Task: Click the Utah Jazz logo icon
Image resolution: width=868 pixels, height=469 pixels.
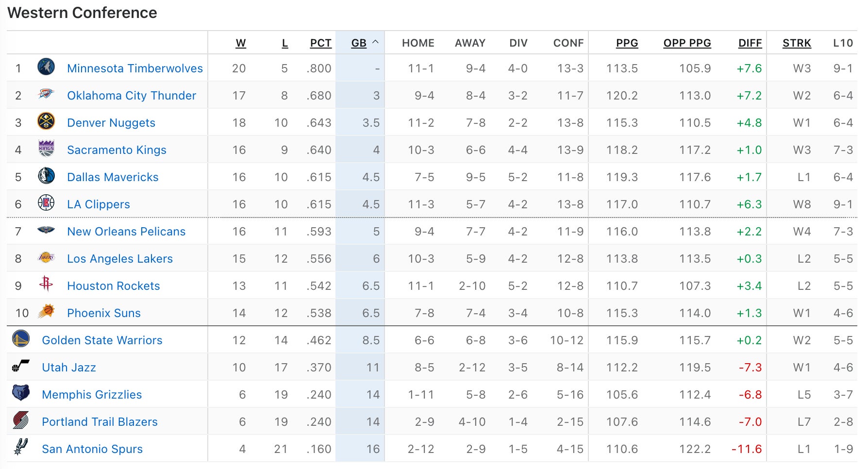Action: pos(21,366)
